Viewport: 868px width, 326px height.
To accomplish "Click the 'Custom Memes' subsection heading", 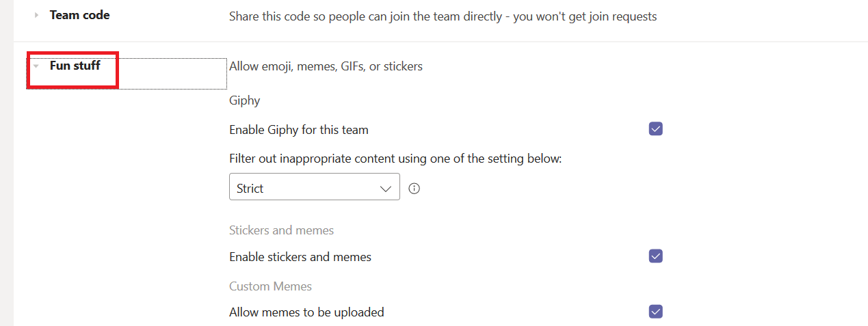I will 270,286.
